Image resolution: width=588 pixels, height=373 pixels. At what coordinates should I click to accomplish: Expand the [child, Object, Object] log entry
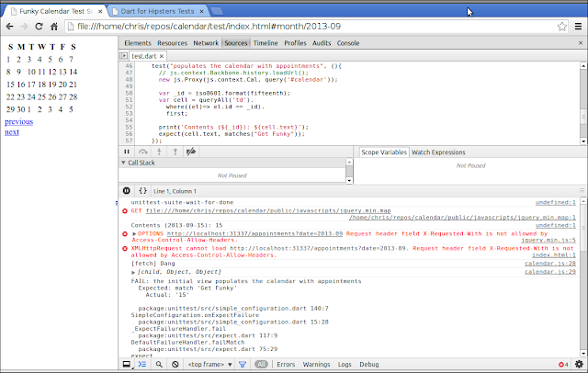tap(133, 272)
